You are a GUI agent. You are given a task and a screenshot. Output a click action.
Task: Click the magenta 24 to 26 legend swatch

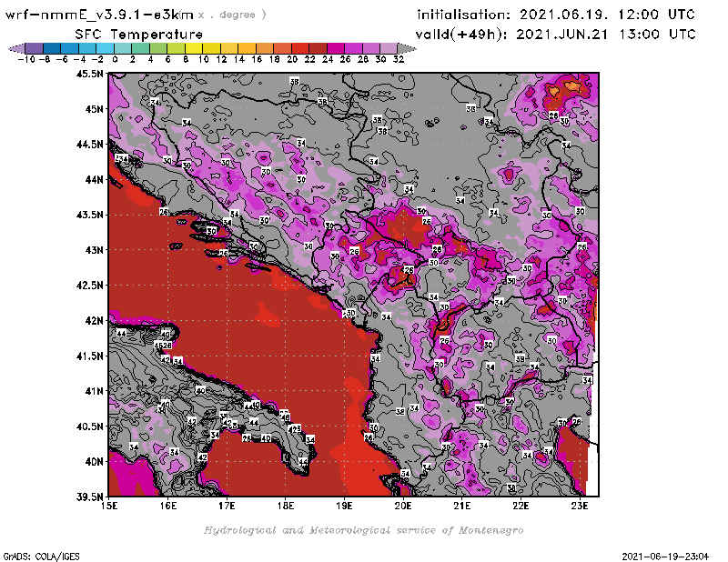[335, 47]
